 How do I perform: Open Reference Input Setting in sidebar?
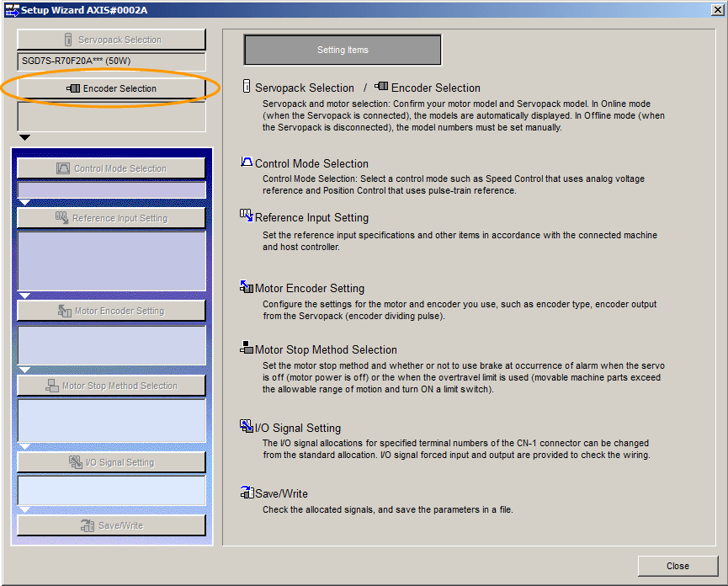tap(111, 218)
